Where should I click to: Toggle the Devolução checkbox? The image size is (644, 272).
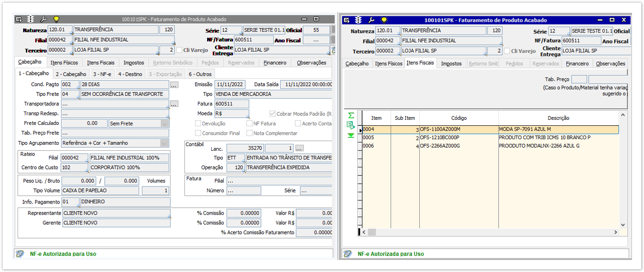click(198, 124)
